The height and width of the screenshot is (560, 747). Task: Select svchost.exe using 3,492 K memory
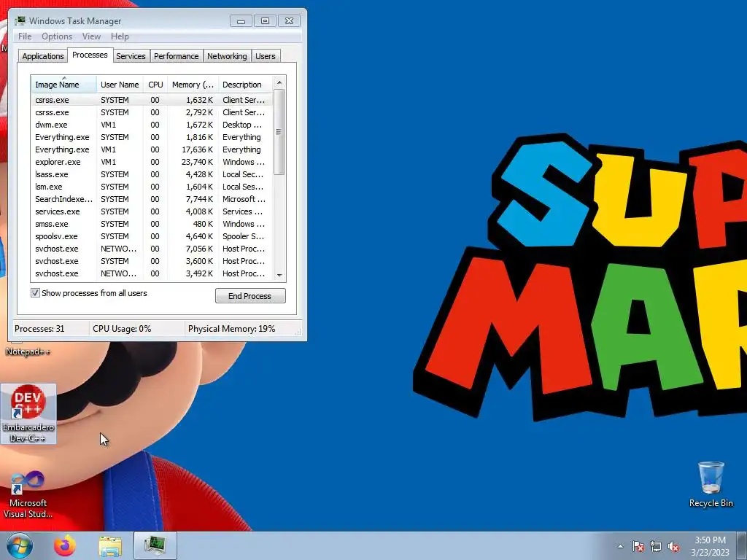(x=152, y=273)
